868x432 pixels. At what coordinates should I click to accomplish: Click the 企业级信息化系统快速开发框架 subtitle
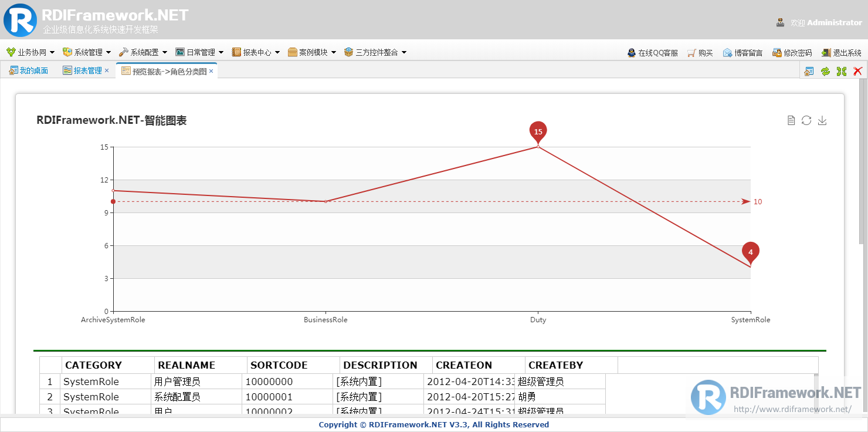pos(100,29)
